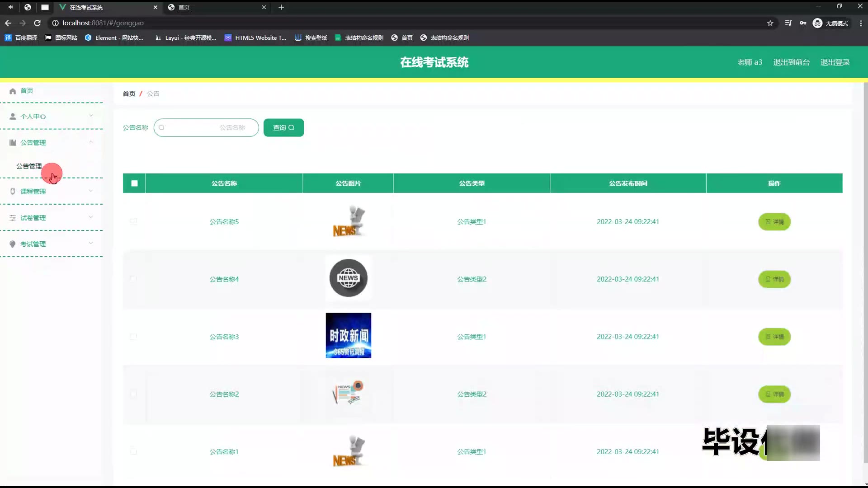
Task: Click 退出登录 in the header
Action: (x=835, y=62)
